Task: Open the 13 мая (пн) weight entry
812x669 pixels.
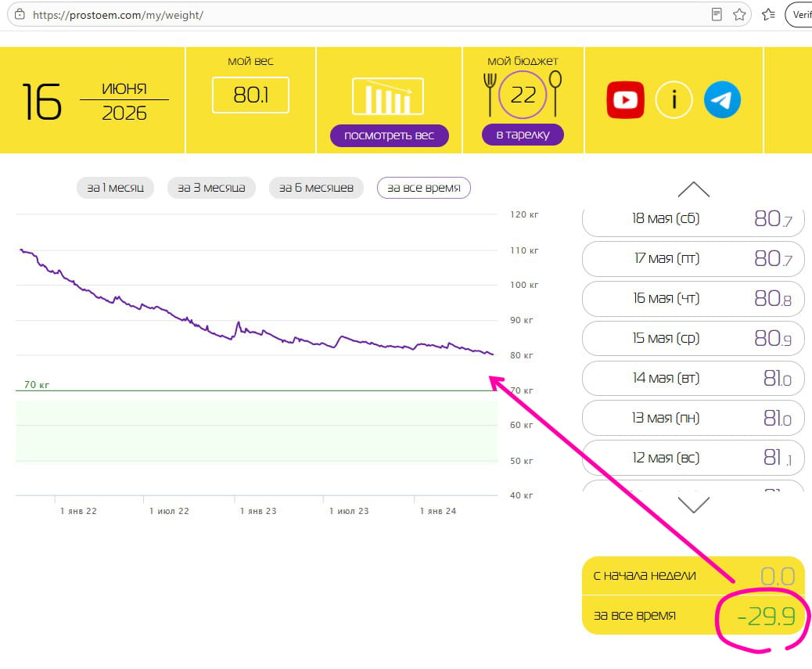Action: point(693,418)
